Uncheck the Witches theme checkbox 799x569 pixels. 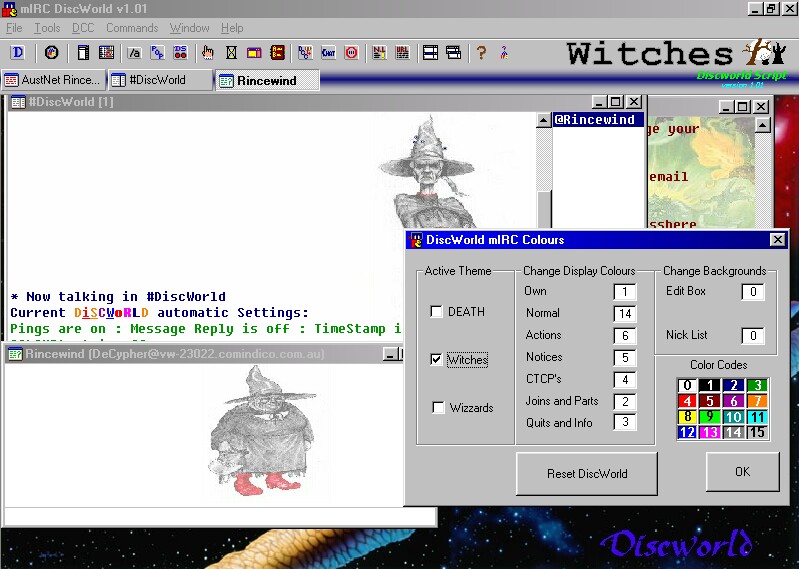coord(436,360)
